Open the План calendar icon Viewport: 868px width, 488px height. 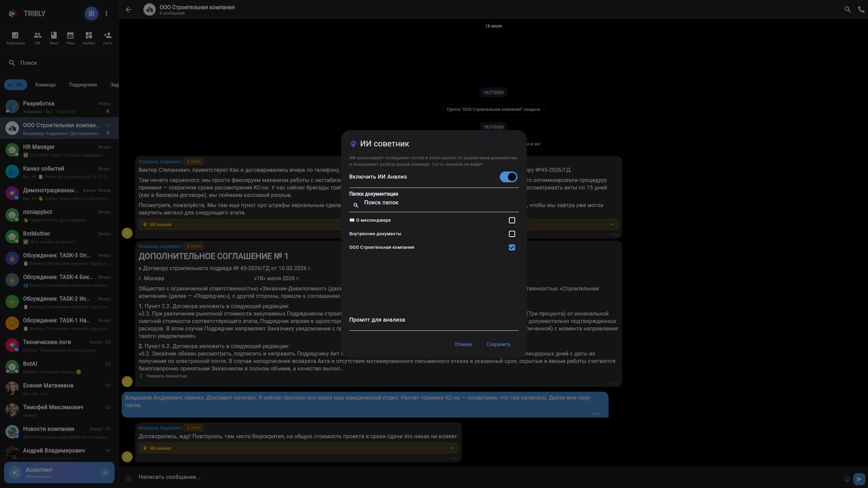pos(70,38)
